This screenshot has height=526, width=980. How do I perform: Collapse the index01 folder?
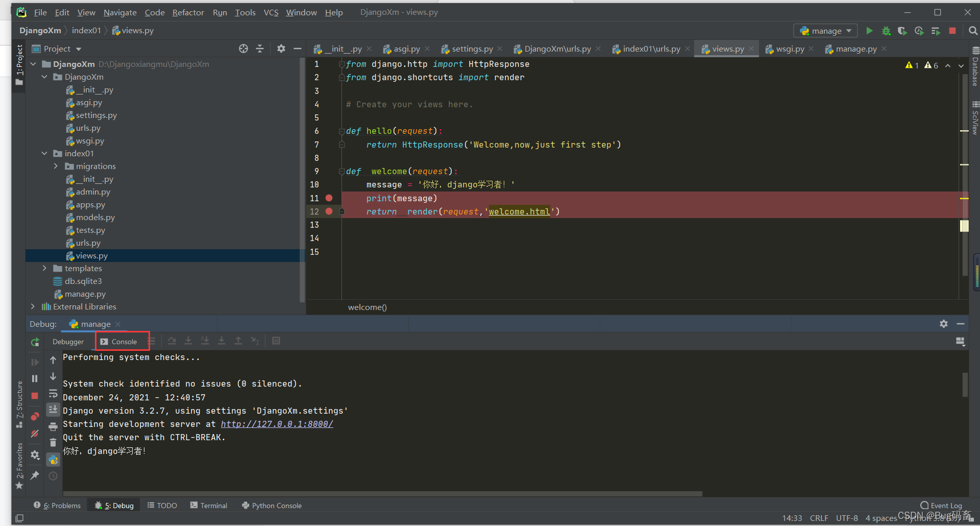(44, 153)
